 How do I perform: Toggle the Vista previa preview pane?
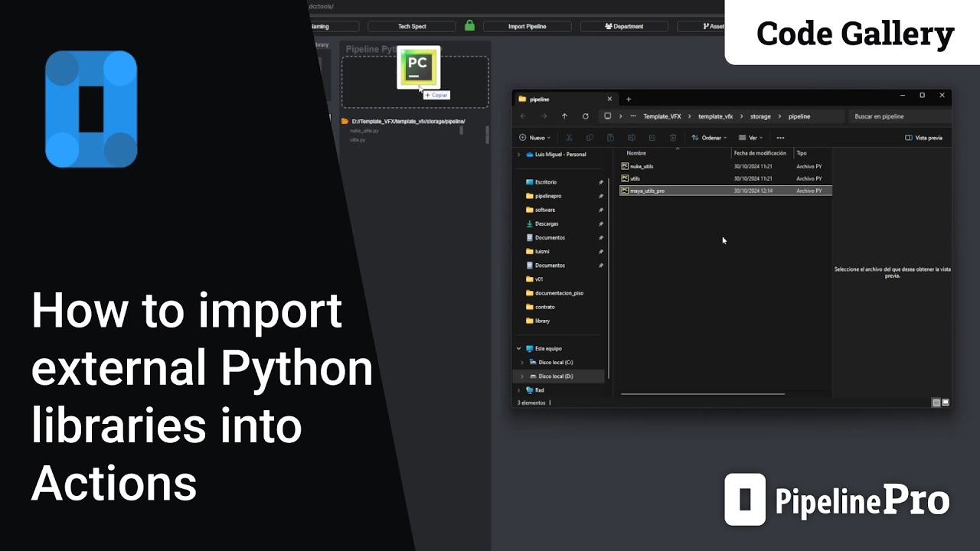924,138
